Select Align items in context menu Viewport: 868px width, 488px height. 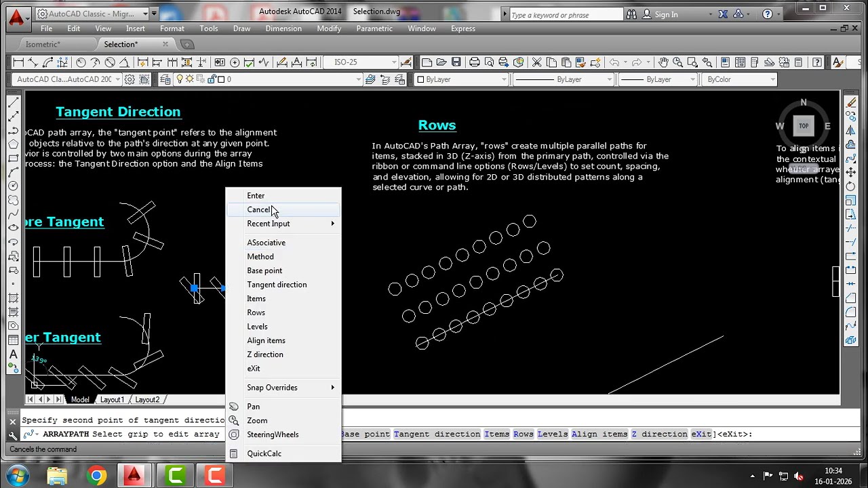[283, 340]
